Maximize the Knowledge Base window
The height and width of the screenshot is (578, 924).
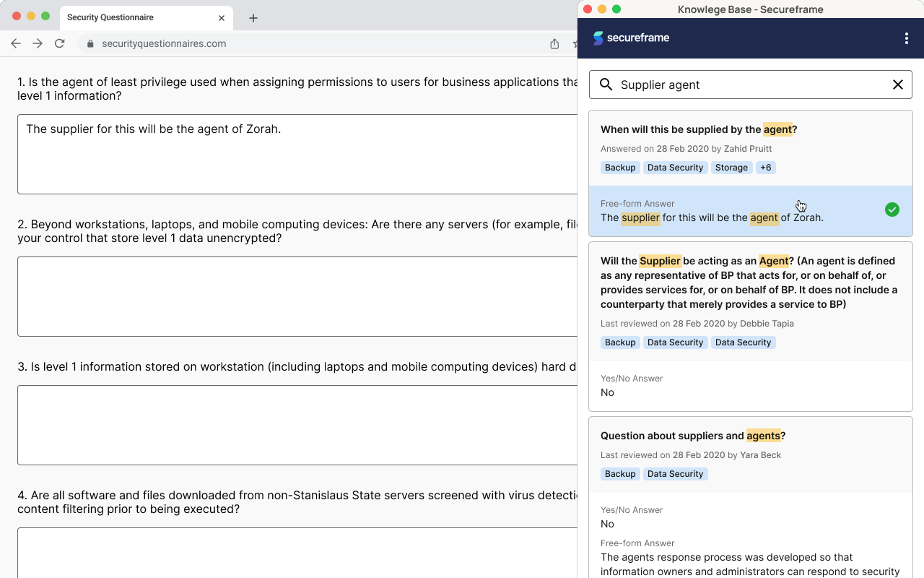point(616,9)
